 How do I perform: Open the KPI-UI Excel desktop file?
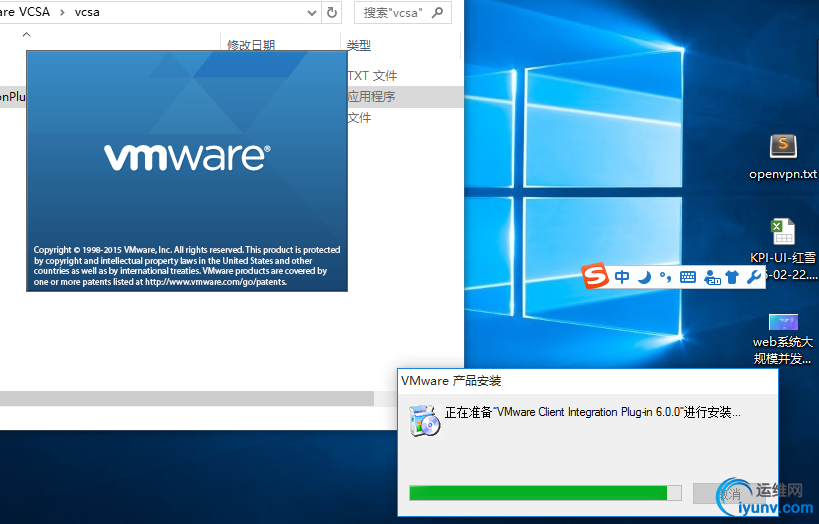pyautogui.click(x=783, y=249)
